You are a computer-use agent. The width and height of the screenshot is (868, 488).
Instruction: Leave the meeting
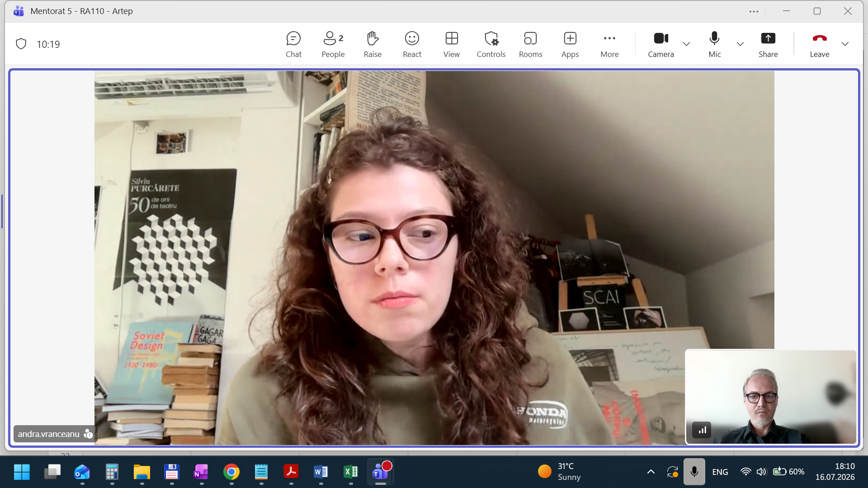point(819,44)
